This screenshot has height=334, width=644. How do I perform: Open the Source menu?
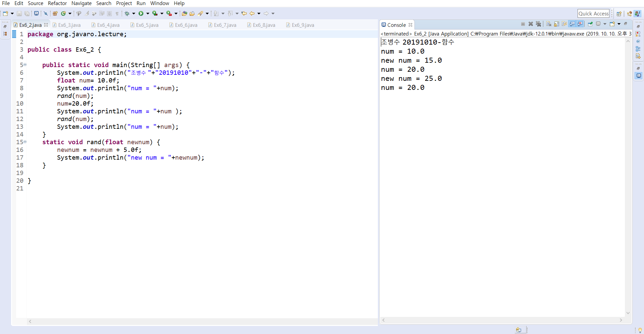click(36, 3)
